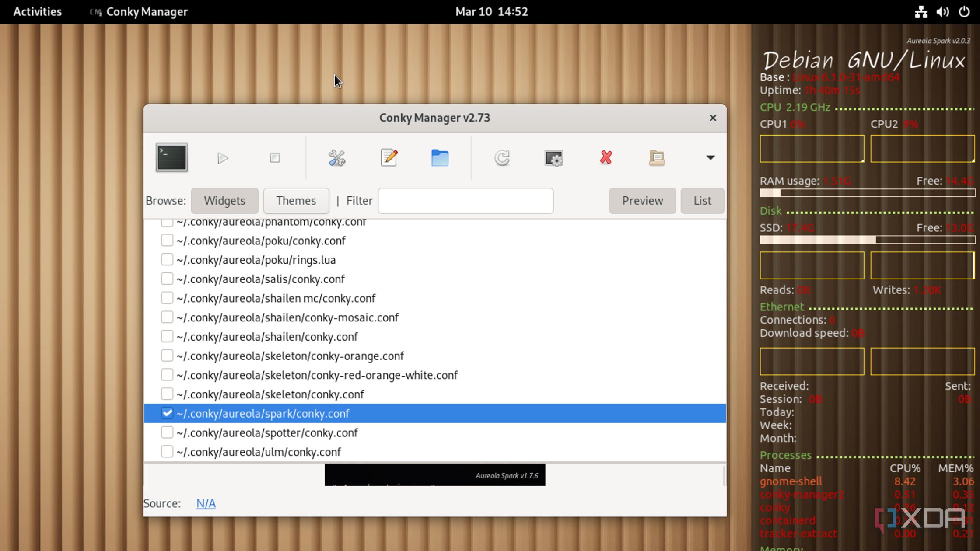The image size is (980, 551).
Task: Open the clock and calendar panel
Action: coord(491,12)
